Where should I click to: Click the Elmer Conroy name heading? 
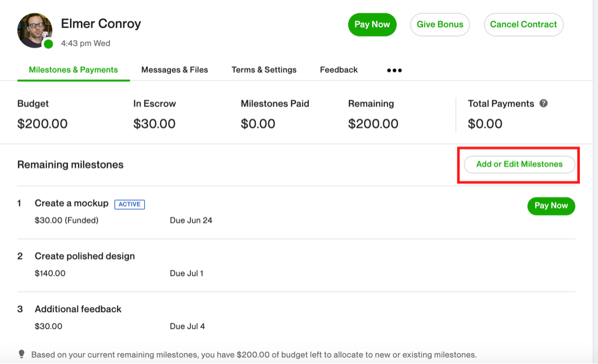[101, 24]
